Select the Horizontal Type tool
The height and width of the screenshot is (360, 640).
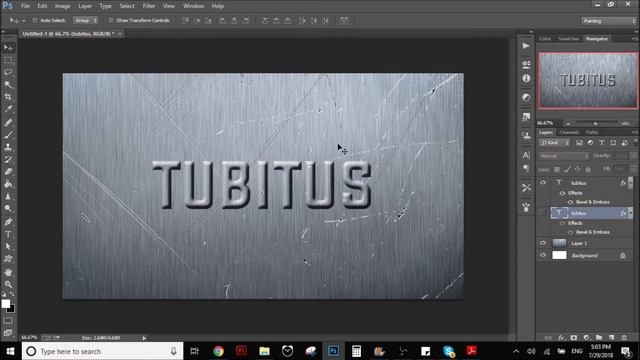8,234
